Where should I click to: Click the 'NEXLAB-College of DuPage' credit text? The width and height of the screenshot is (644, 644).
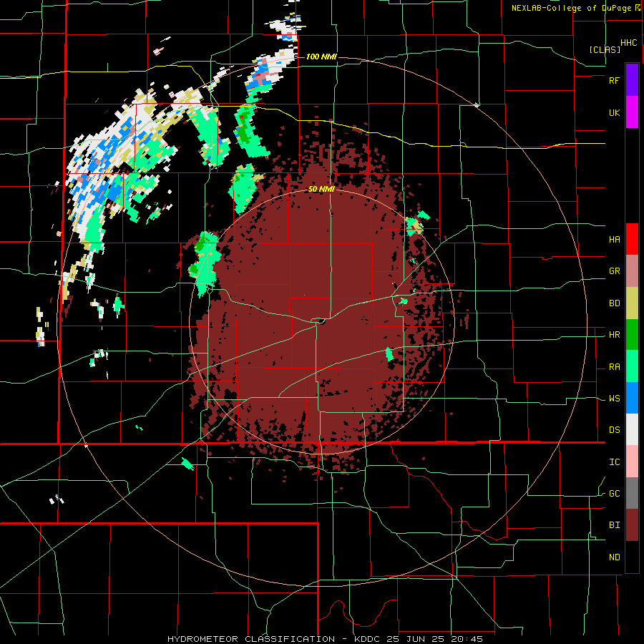click(x=572, y=8)
